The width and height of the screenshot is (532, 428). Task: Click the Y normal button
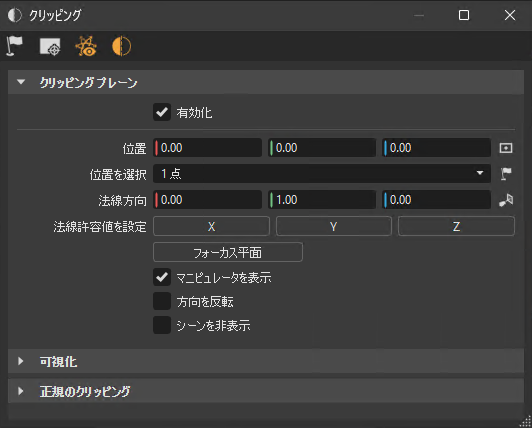pos(334,226)
